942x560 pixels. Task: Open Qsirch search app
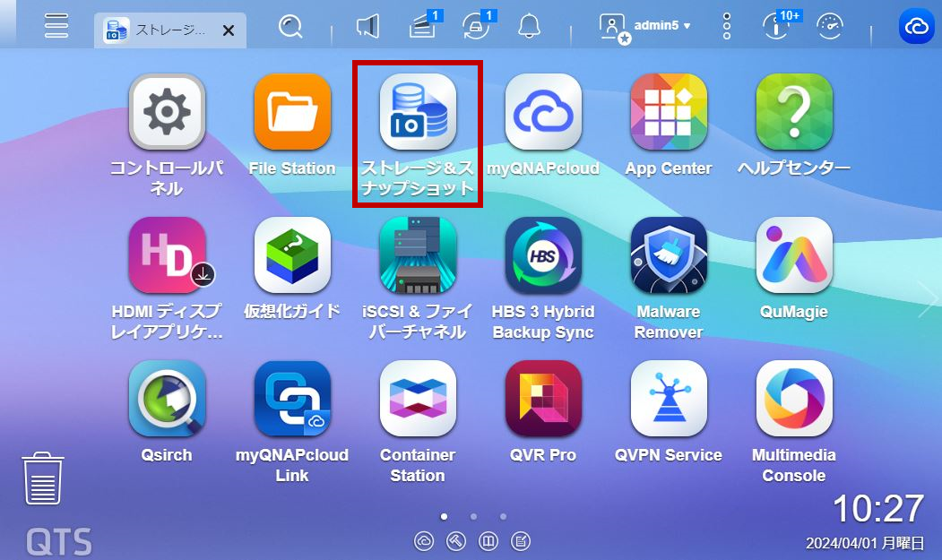tap(167, 399)
